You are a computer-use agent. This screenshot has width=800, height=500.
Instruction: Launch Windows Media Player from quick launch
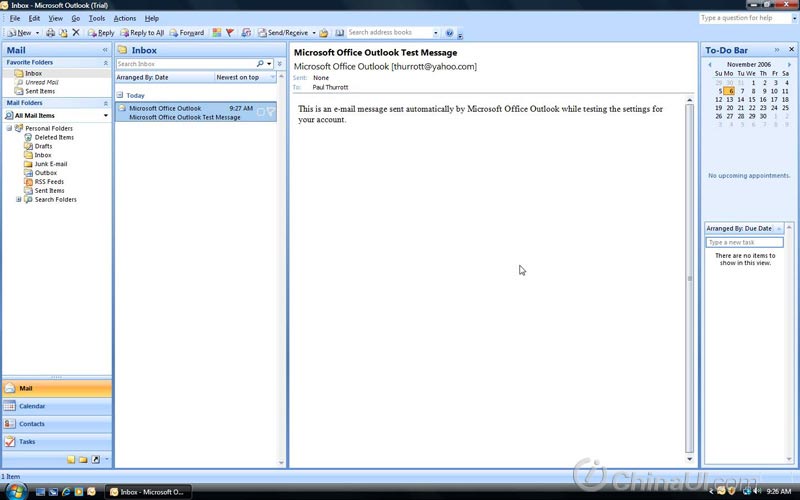[79, 492]
